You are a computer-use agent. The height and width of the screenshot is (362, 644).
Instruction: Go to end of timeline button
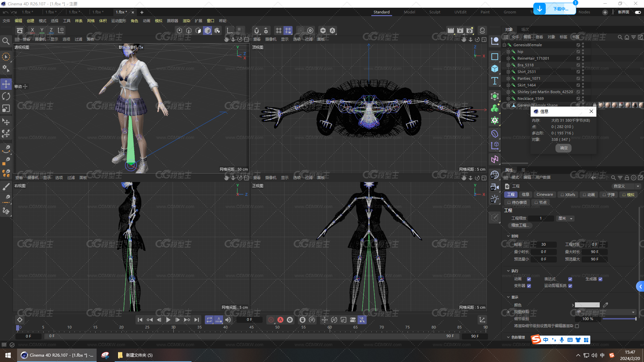pyautogui.click(x=197, y=320)
